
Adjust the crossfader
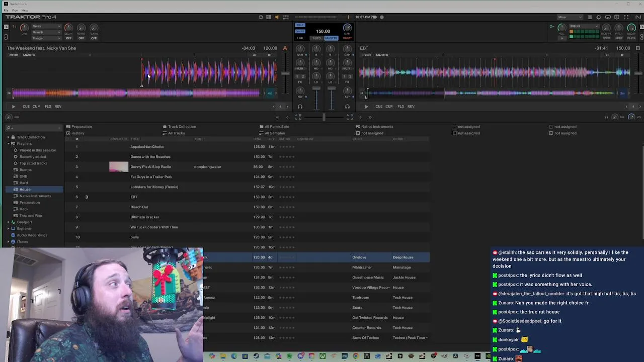324,117
